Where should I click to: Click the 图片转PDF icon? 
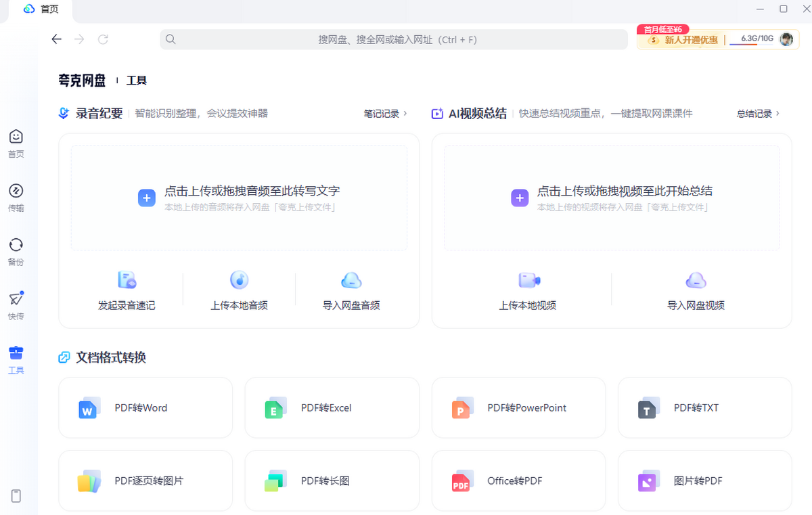click(648, 481)
